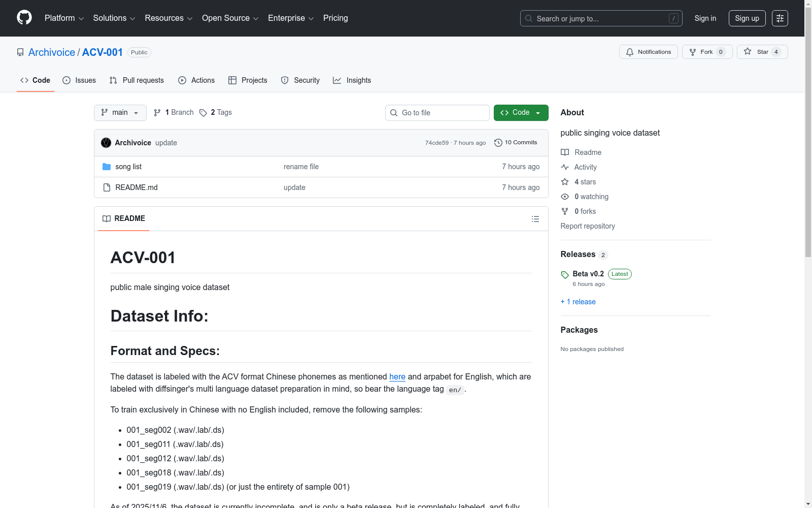
Task: Fork the repository
Action: (x=707, y=52)
